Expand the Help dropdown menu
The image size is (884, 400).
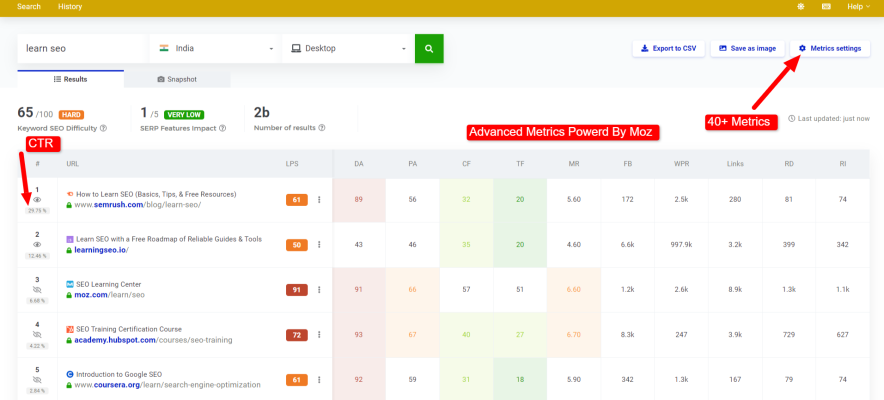click(858, 7)
